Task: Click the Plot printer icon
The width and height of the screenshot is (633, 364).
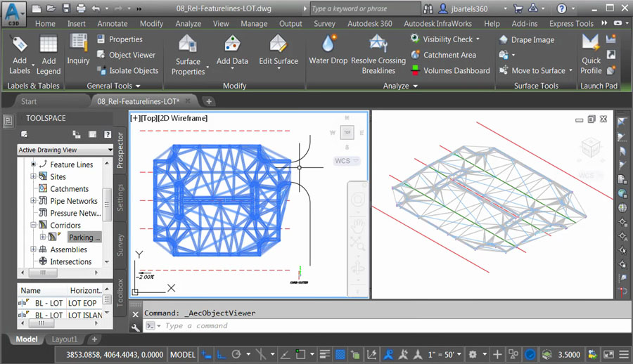Action: (x=81, y=8)
